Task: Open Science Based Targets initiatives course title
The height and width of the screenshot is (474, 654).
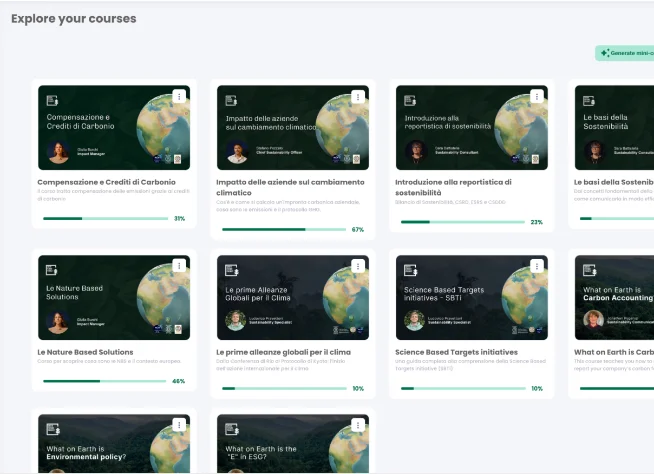Action: 456,352
